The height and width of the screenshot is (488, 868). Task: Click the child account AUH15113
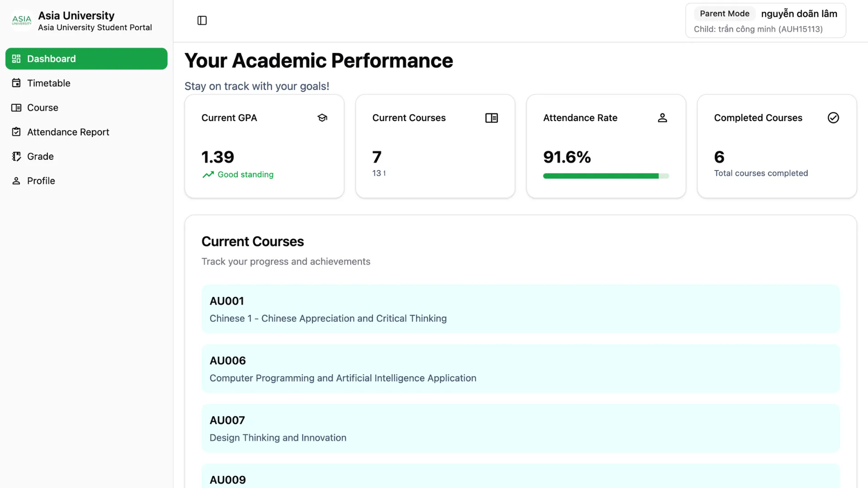tap(758, 29)
